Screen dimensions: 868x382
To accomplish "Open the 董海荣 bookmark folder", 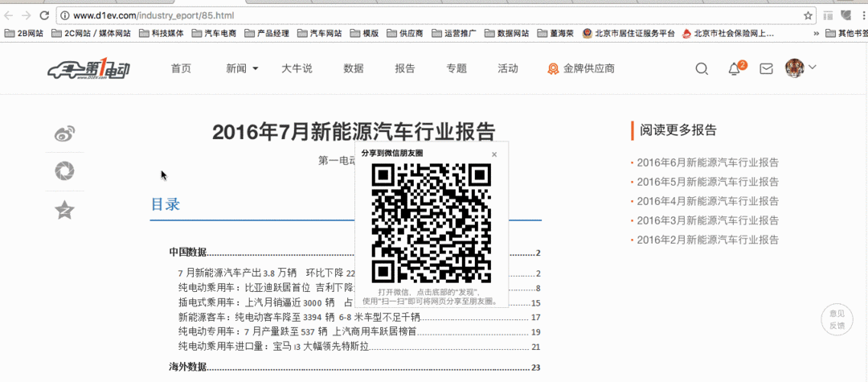I will click(x=555, y=33).
